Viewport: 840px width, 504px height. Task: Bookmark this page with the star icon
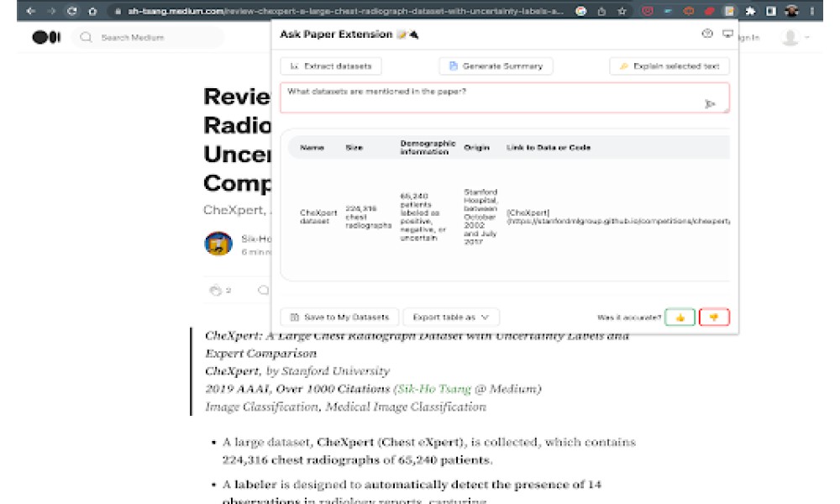(x=622, y=11)
